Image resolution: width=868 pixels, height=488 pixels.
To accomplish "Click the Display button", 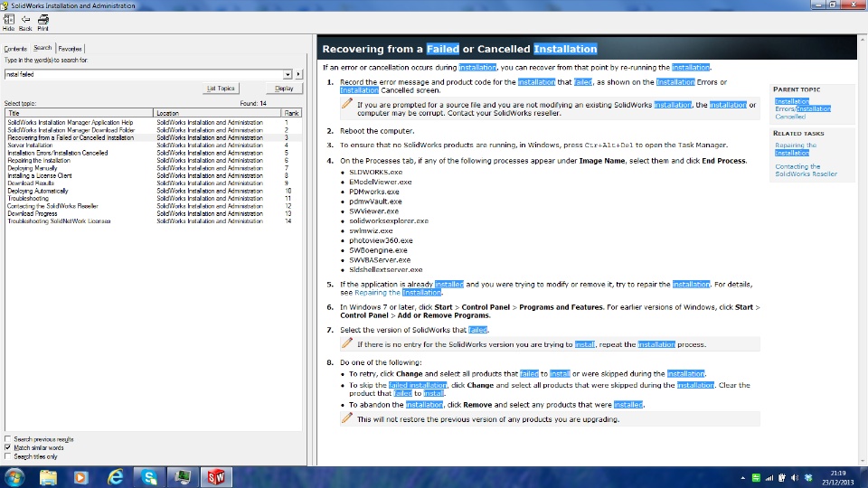I will 284,89.
